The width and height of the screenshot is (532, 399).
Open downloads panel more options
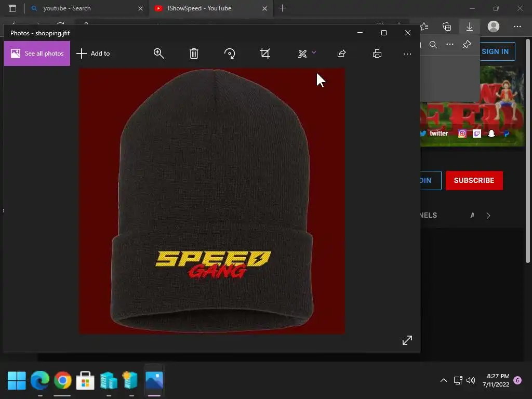click(x=449, y=45)
